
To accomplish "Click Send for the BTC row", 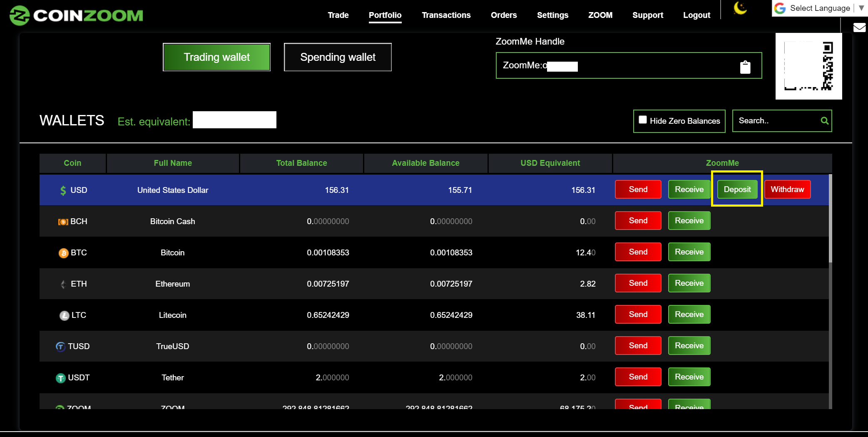I will (x=638, y=252).
